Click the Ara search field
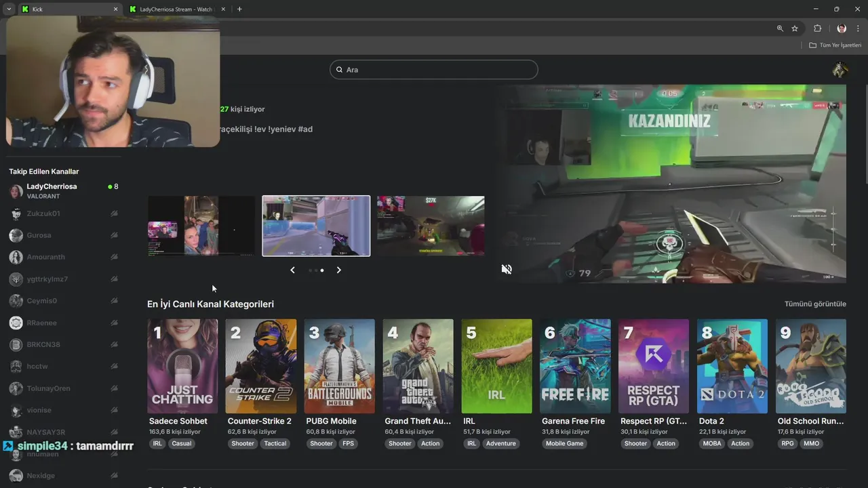Image resolution: width=868 pixels, height=488 pixels. pos(434,70)
